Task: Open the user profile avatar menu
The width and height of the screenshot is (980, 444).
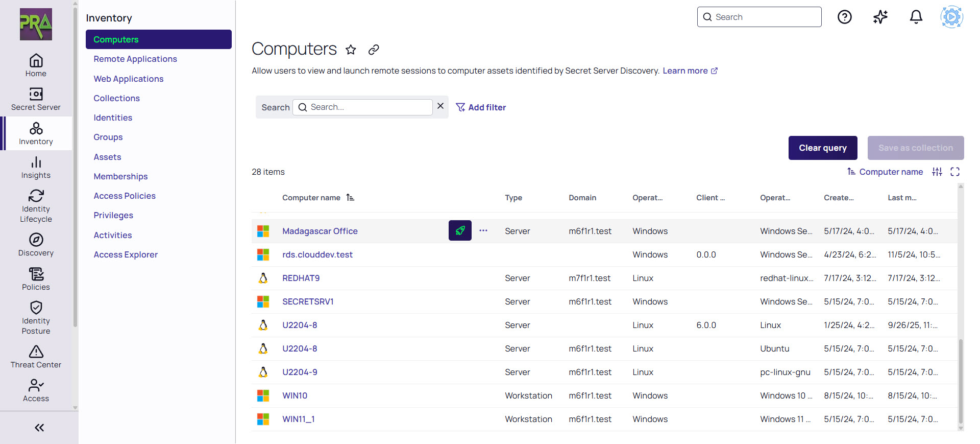Action: pos(951,17)
